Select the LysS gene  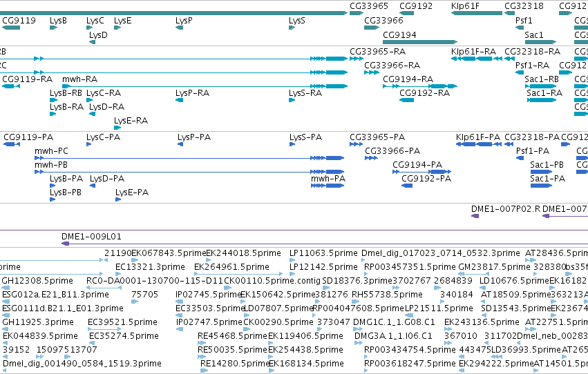click(292, 28)
